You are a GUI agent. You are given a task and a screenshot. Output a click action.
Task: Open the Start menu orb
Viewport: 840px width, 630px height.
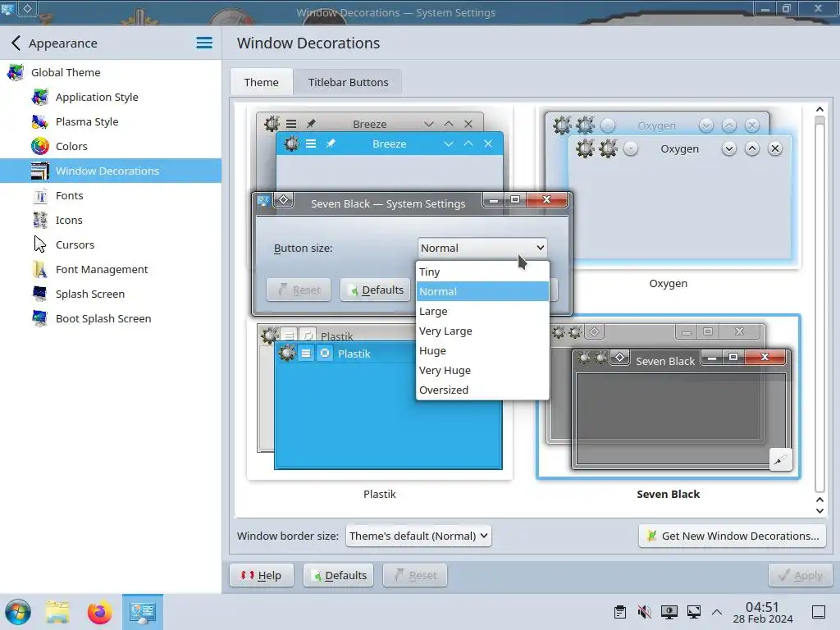pos(18,612)
